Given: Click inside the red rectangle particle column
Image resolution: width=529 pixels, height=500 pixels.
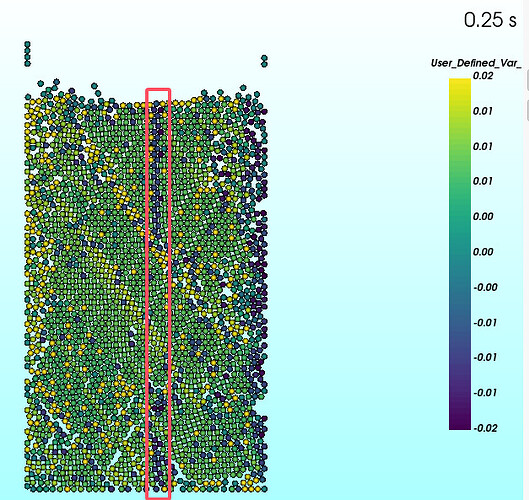Looking at the screenshot, I should click(x=158, y=294).
